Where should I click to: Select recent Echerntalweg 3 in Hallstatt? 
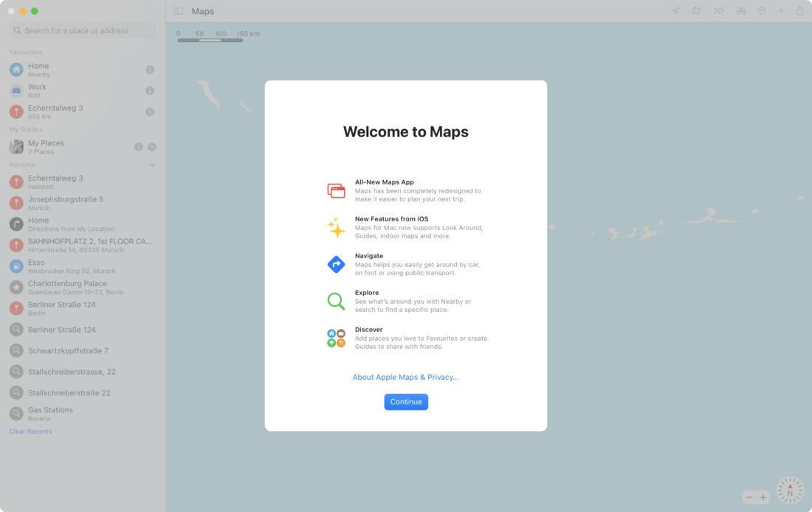pyautogui.click(x=83, y=181)
